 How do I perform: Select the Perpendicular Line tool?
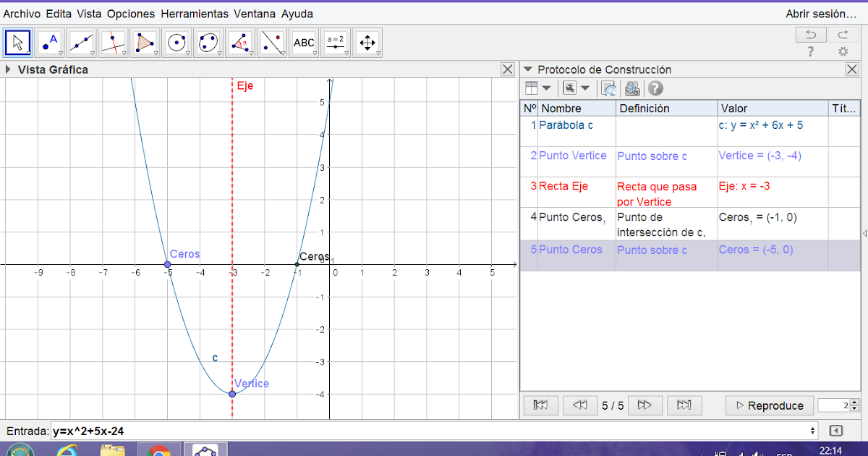[113, 42]
